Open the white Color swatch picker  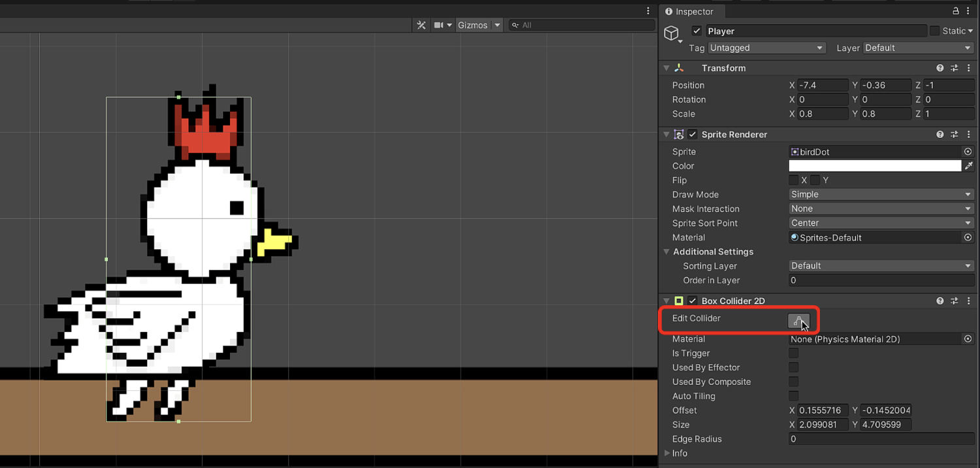click(x=875, y=166)
